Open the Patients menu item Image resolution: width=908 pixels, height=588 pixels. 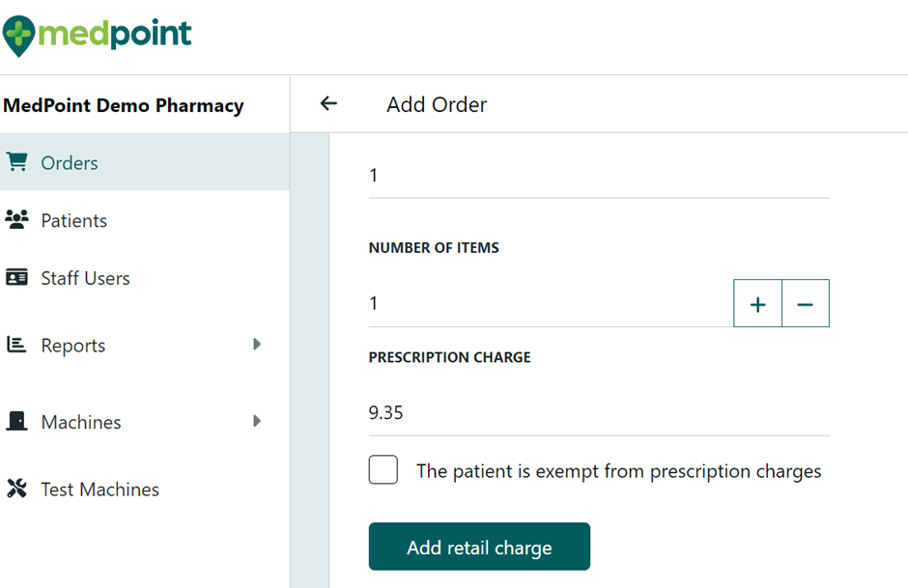(x=73, y=221)
